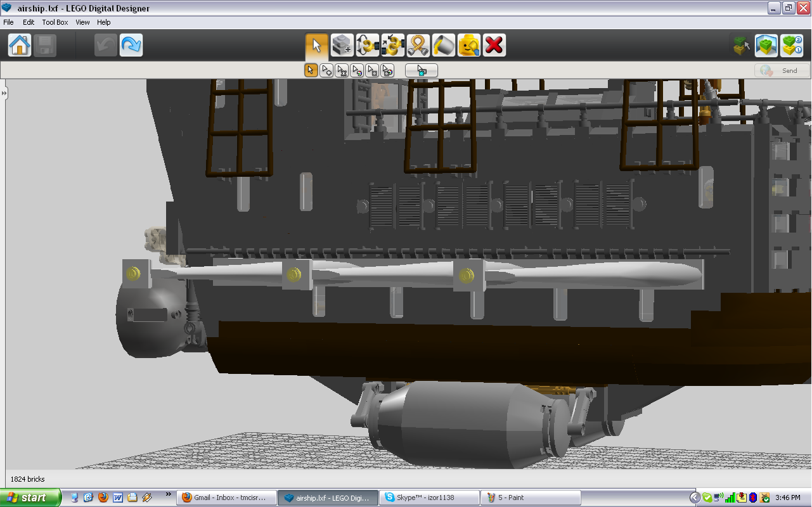This screenshot has height=507, width=812.
Task: Open the Help menu
Action: 104,22
